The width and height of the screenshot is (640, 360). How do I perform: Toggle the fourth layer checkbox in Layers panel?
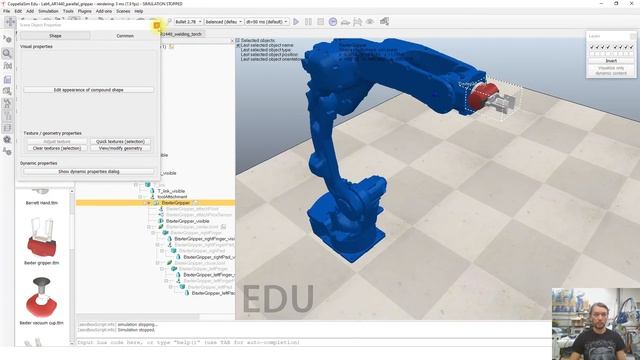609,47
